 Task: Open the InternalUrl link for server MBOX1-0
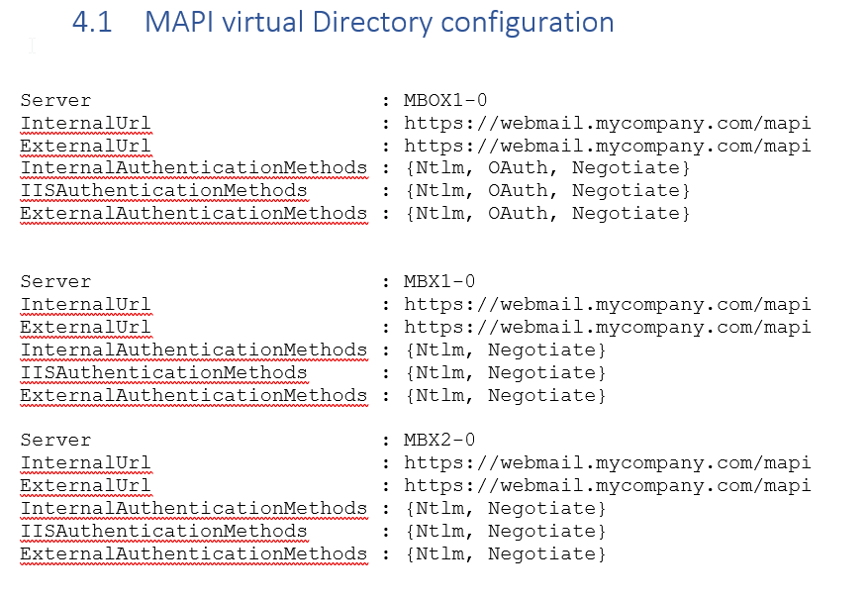(x=607, y=123)
